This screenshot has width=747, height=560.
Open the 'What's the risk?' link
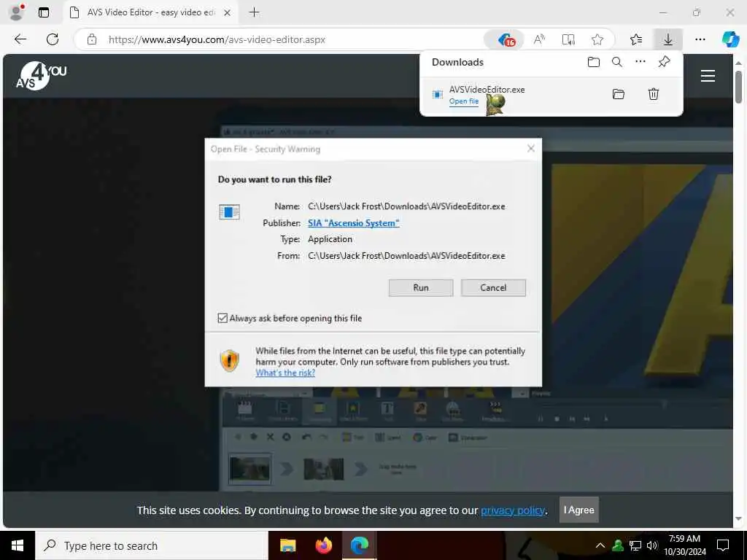(285, 373)
